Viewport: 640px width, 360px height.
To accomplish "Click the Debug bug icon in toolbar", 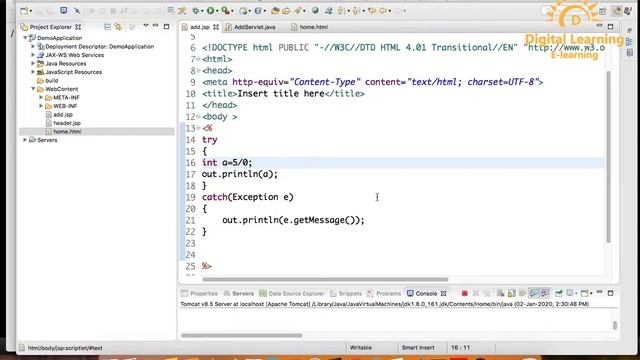I will click(x=196, y=11).
